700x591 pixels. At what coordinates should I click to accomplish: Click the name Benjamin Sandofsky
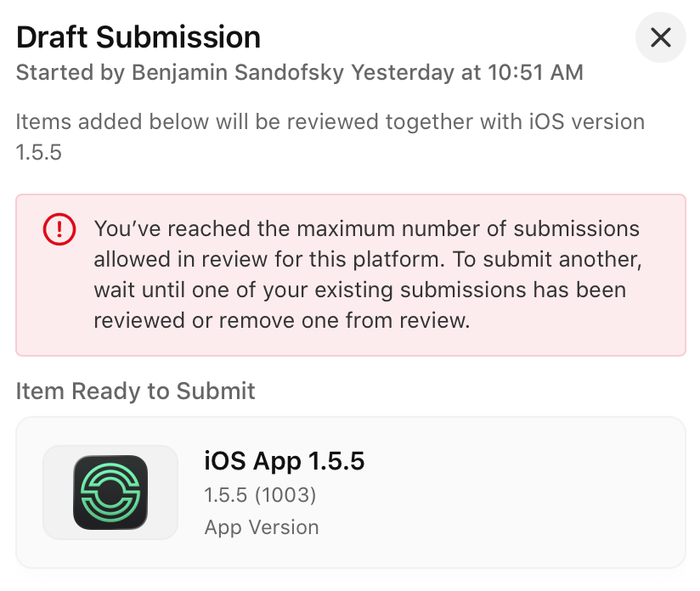pyautogui.click(x=238, y=73)
